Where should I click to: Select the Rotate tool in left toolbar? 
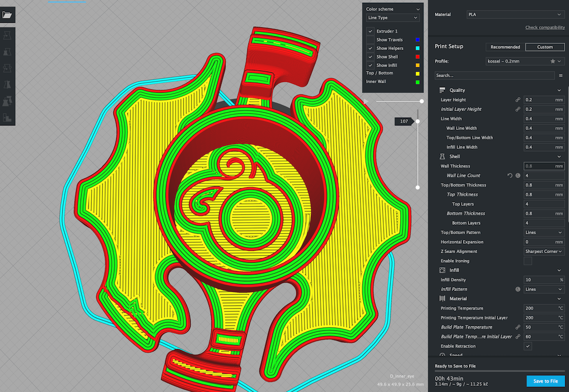click(x=7, y=68)
